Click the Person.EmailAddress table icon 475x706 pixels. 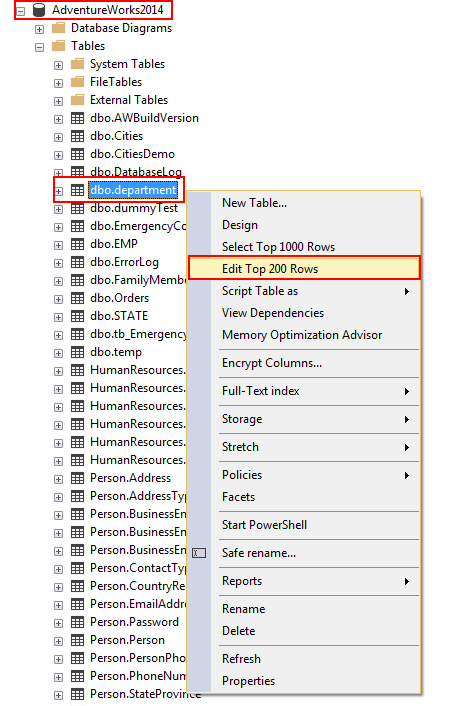click(x=77, y=605)
